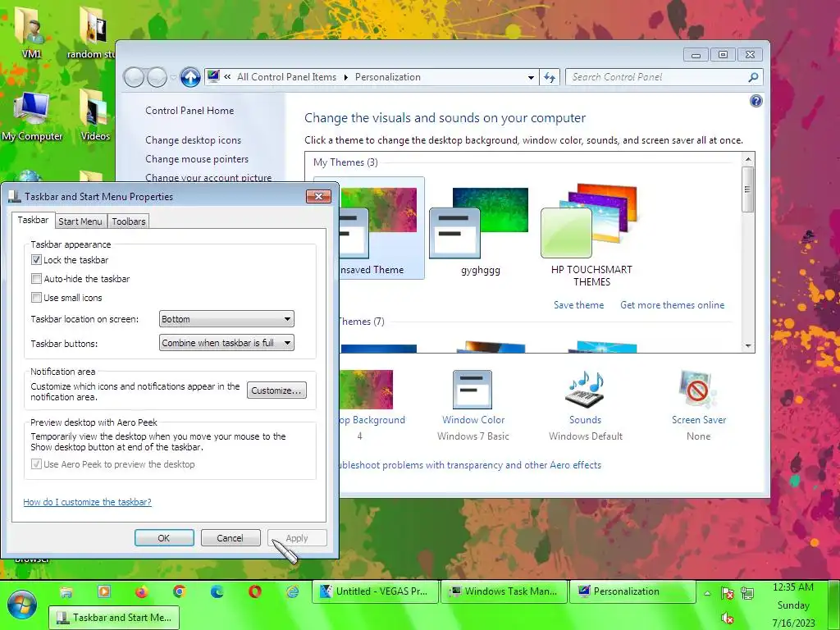840x630 pixels.
Task: Open the Start menu orb
Action: point(21,605)
